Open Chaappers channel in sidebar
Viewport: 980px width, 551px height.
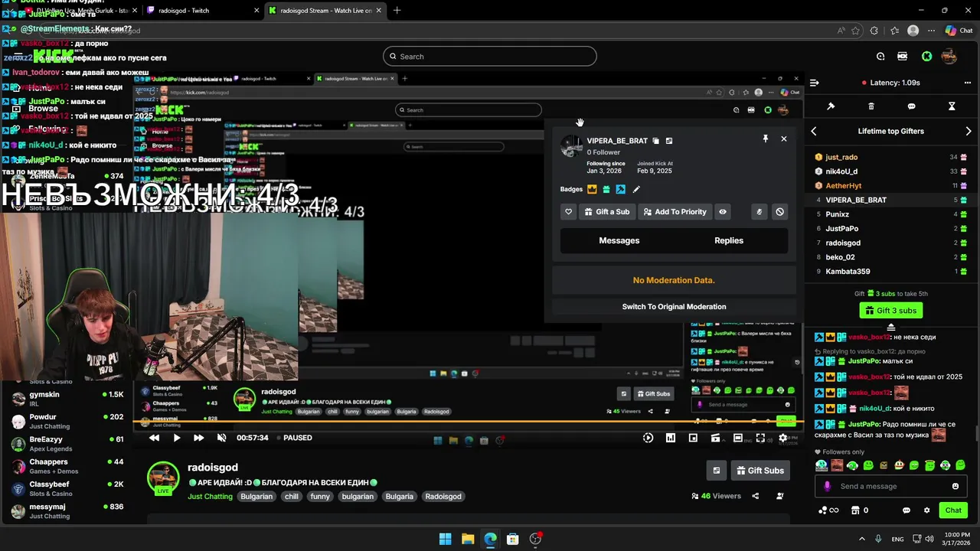[x=67, y=466]
